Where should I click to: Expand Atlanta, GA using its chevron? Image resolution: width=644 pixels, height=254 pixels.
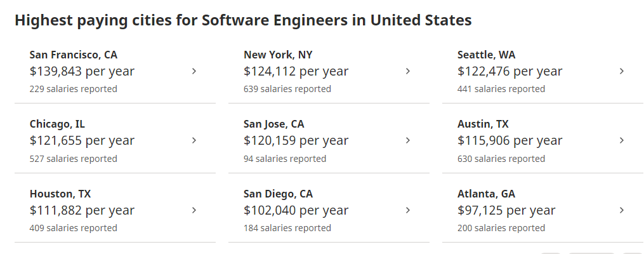click(x=622, y=210)
